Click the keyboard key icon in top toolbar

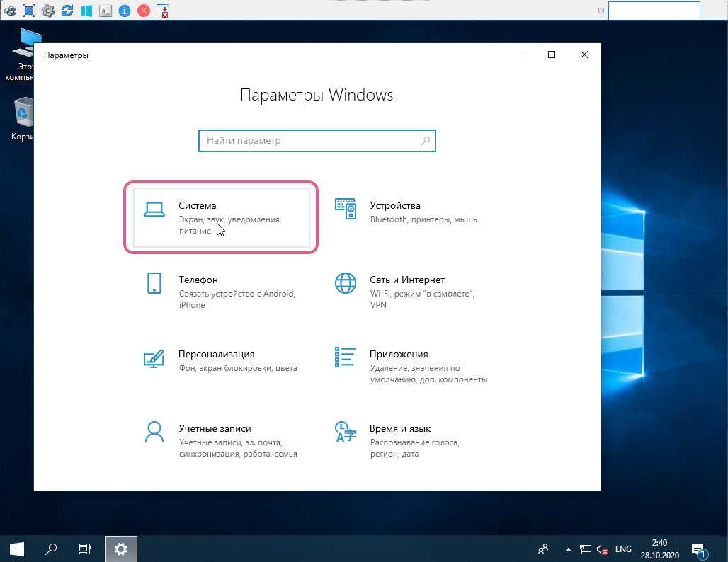tap(106, 10)
